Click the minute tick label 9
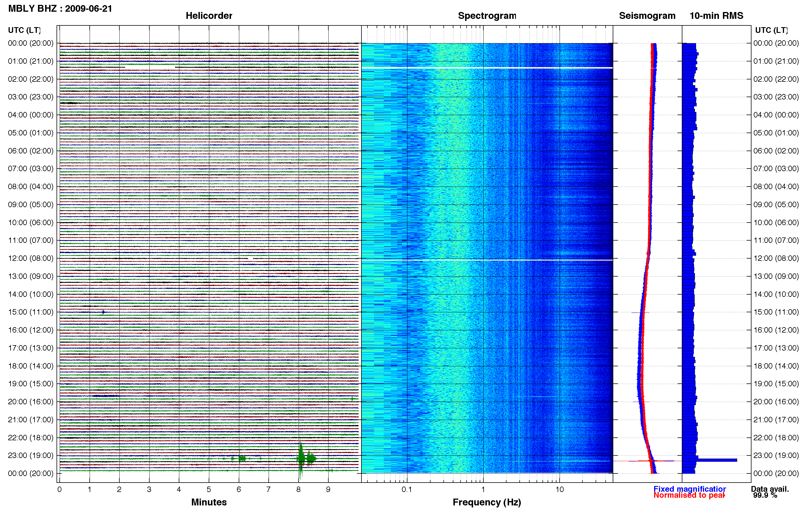The image size is (812, 508). [x=328, y=489]
